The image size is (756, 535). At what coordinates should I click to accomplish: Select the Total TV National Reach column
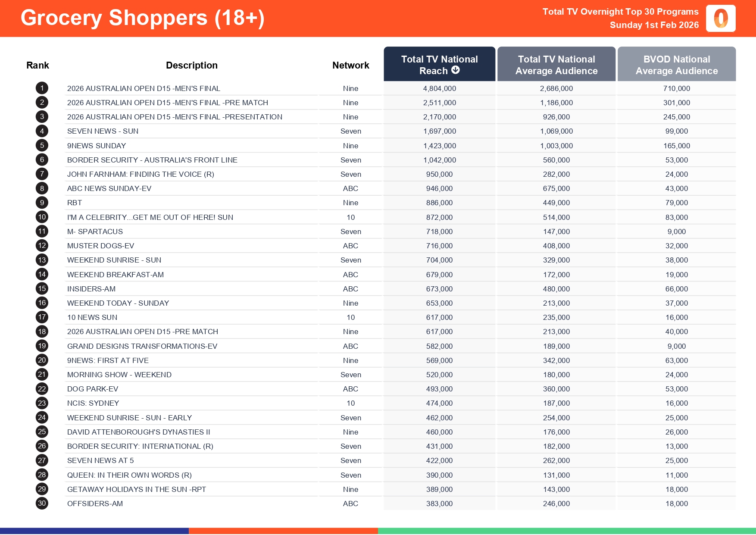pos(439,64)
